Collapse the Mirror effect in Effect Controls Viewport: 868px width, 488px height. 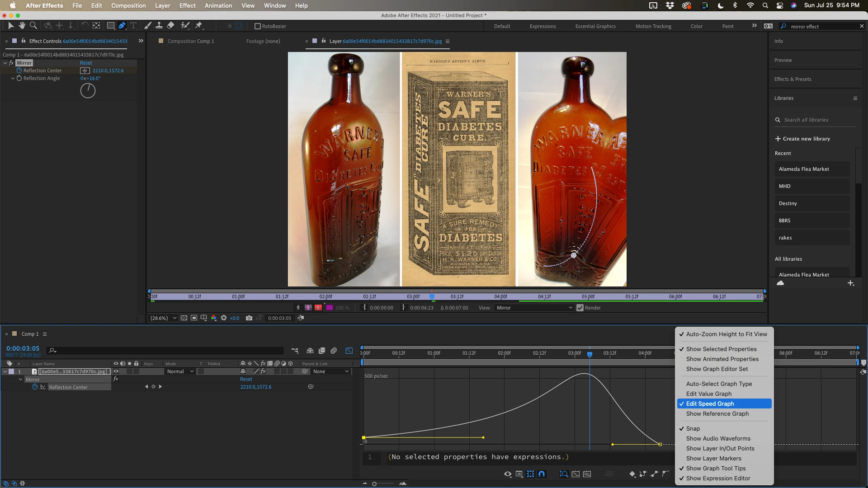pyautogui.click(x=5, y=63)
